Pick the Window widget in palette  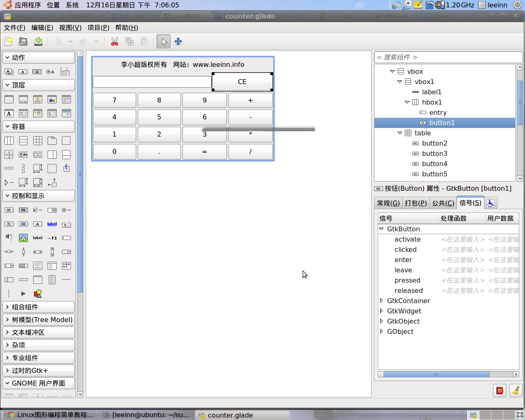(9, 100)
